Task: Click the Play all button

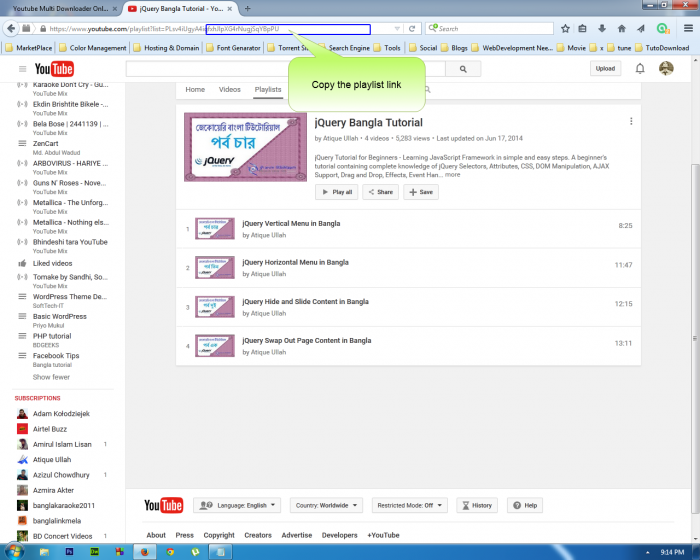Action: (x=337, y=192)
